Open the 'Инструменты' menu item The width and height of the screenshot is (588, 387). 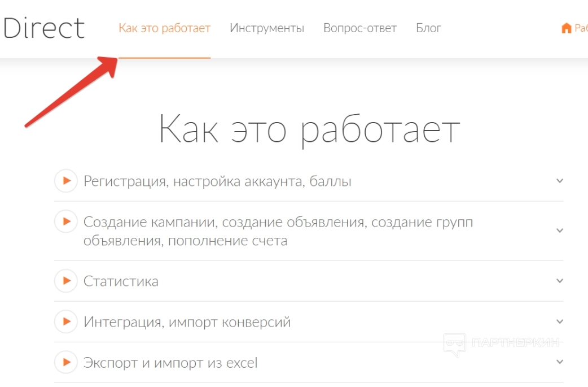pyautogui.click(x=267, y=28)
